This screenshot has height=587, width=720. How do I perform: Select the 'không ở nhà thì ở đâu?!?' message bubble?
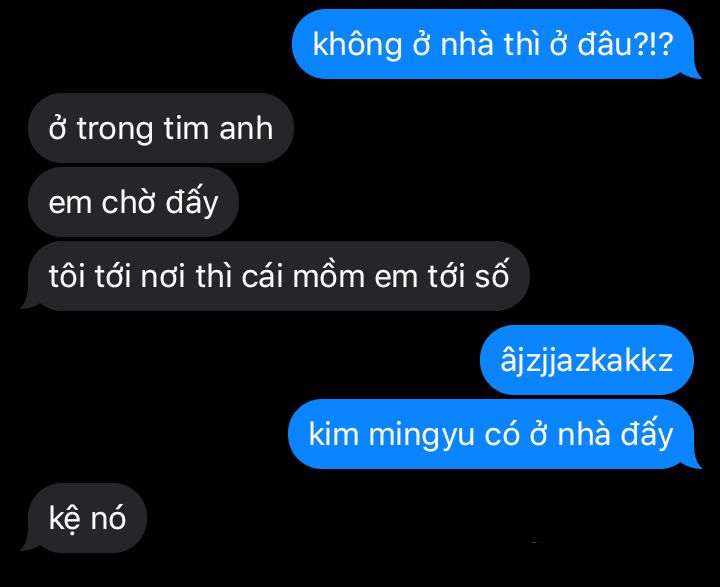click(x=494, y=44)
